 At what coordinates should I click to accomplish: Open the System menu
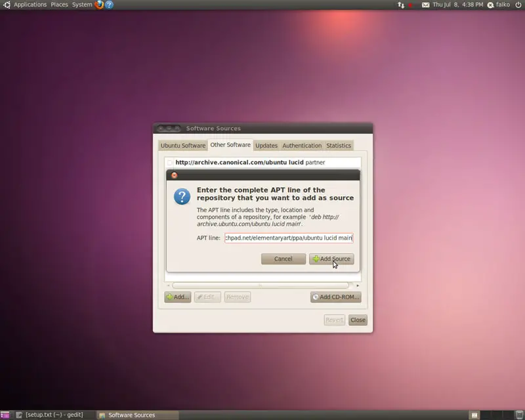click(82, 5)
